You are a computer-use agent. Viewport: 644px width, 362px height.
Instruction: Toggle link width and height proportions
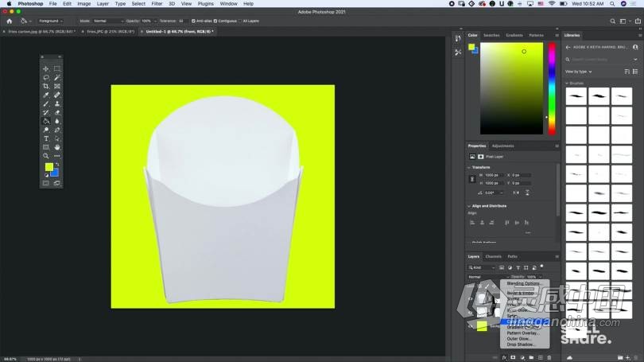click(472, 179)
